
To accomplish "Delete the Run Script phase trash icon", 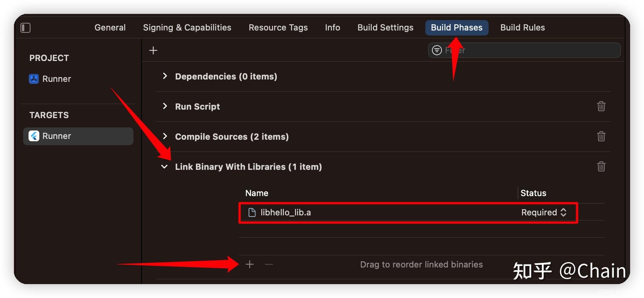I will [601, 106].
